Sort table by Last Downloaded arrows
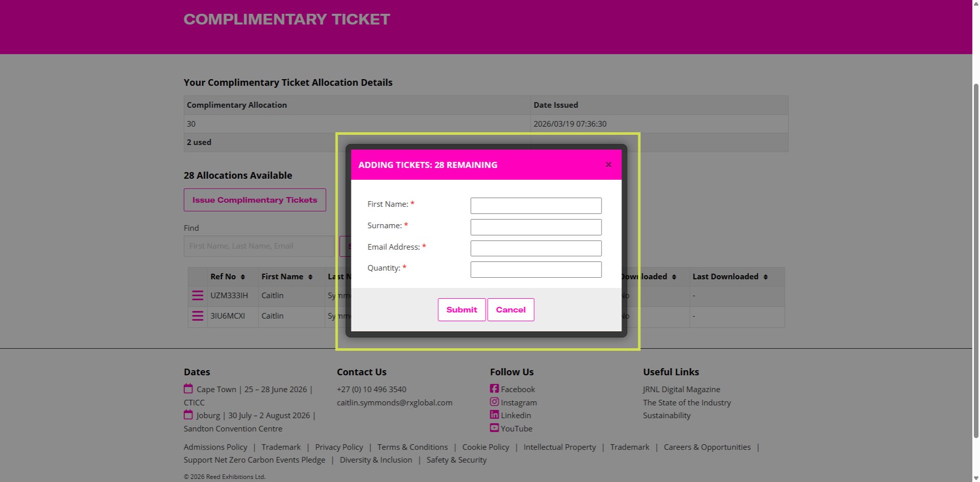The width and height of the screenshot is (980, 482). [x=766, y=277]
